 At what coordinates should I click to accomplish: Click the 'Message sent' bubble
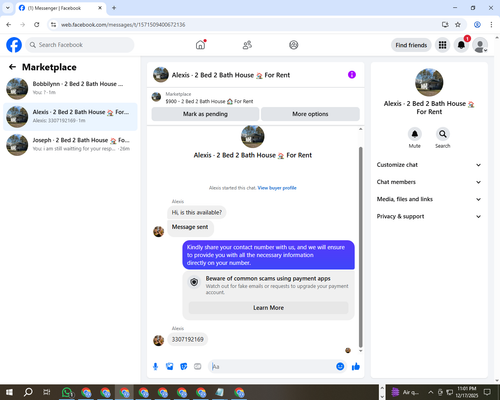point(190,227)
